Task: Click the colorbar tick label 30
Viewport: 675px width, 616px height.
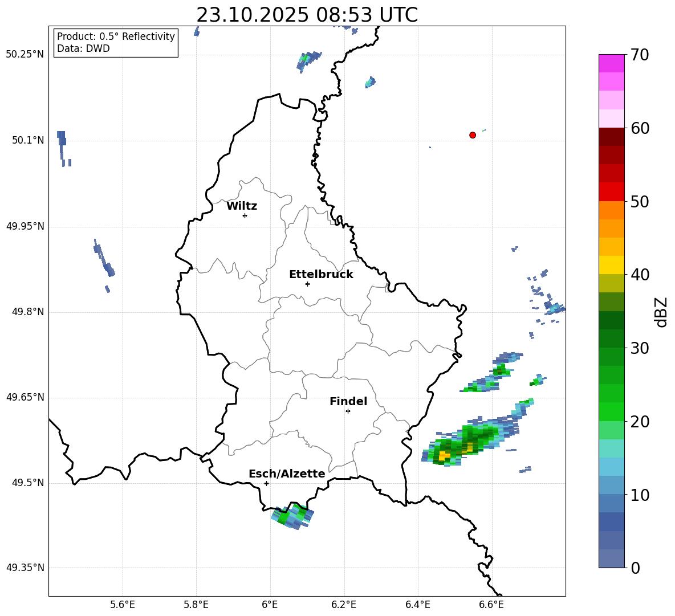Action: click(x=640, y=348)
